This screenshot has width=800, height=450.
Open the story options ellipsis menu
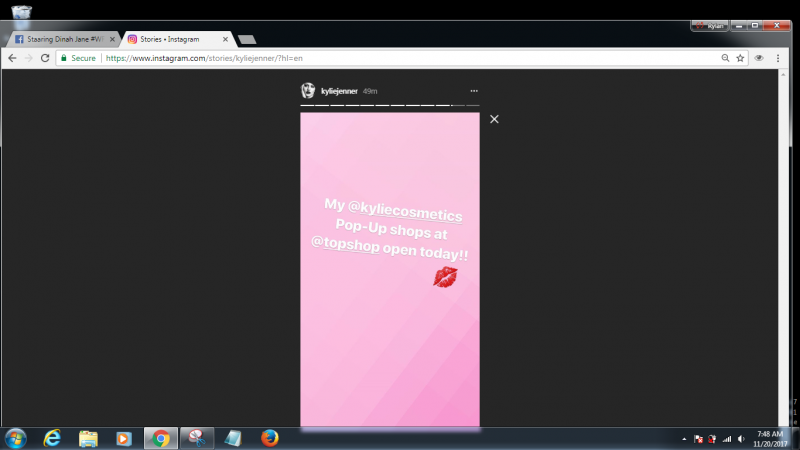pos(474,91)
